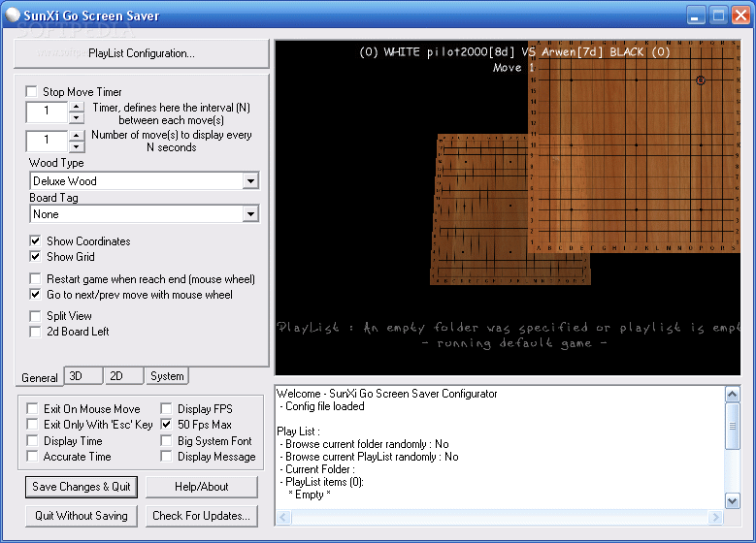Uncheck Show Grid option
Image resolution: width=756 pixels, height=543 pixels.
coord(35,256)
